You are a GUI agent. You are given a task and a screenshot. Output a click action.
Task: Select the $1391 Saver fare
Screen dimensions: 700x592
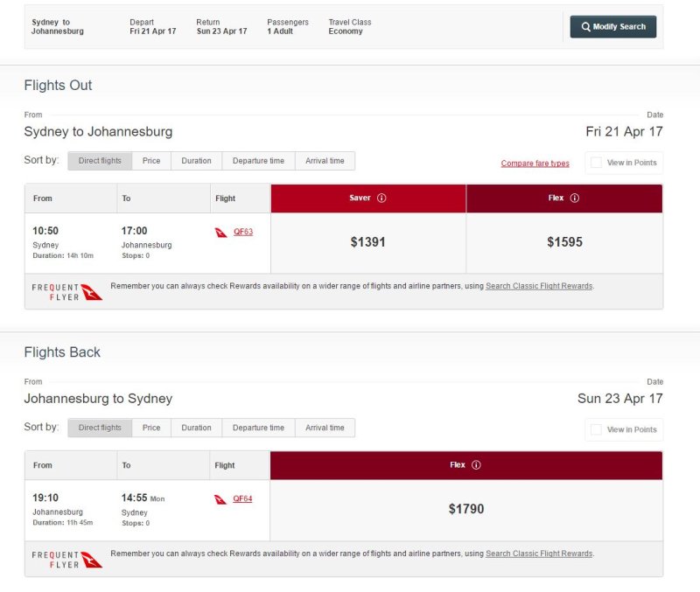click(x=367, y=242)
